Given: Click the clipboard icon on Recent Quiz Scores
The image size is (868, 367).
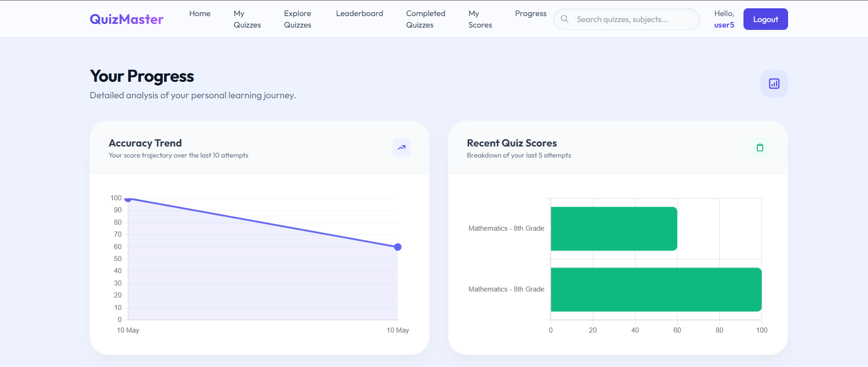Looking at the screenshot, I should point(760,147).
